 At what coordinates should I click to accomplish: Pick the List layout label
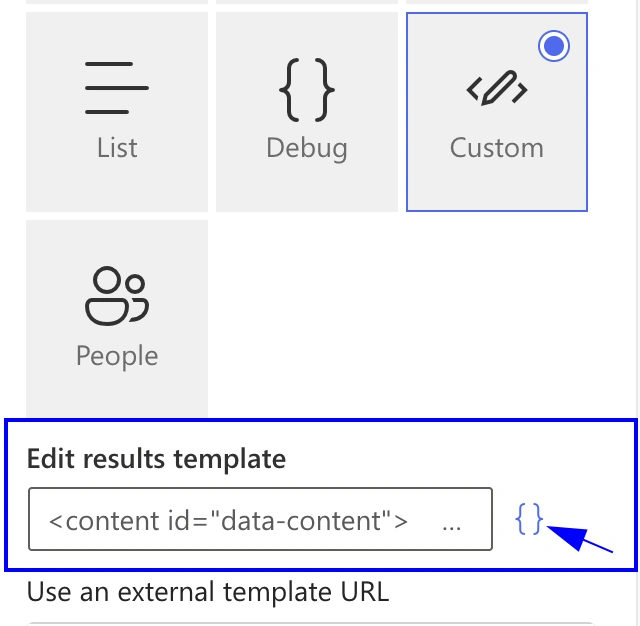click(x=117, y=147)
